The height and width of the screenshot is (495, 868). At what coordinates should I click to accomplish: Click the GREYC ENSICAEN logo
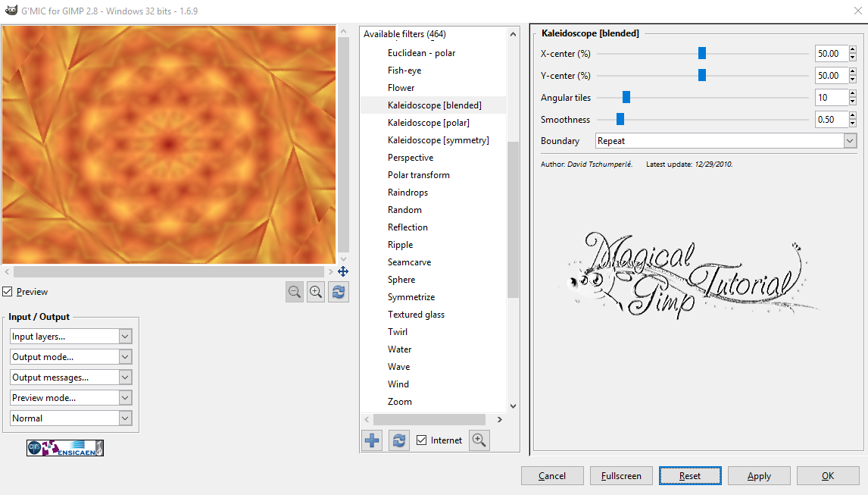[x=64, y=447]
